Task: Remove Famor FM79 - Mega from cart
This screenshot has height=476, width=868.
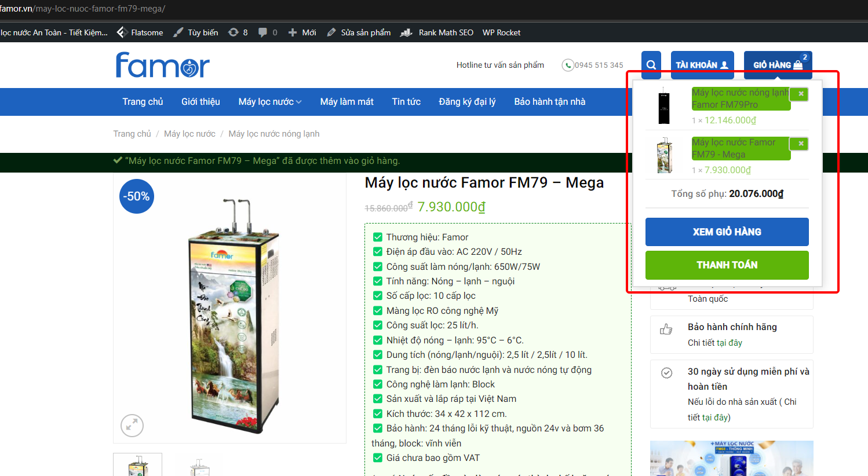Action: 801,144
